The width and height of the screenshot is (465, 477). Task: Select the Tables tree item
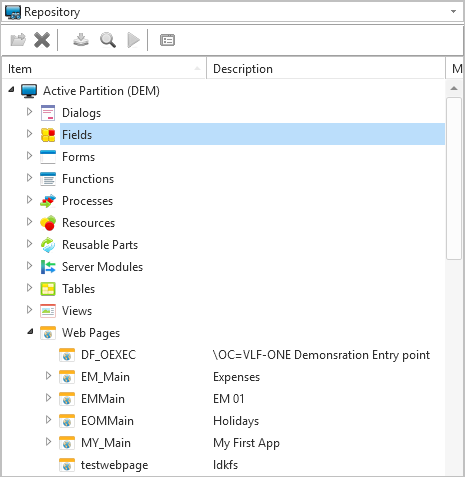tap(78, 289)
